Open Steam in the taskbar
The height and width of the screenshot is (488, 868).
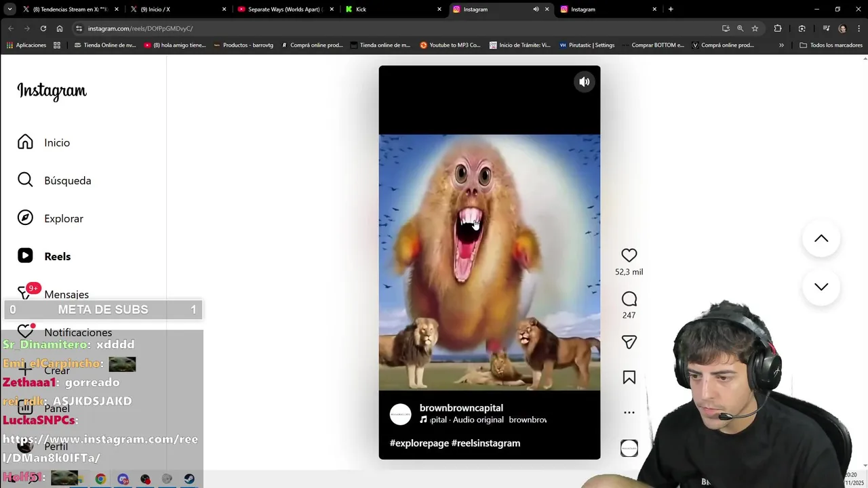click(189, 479)
